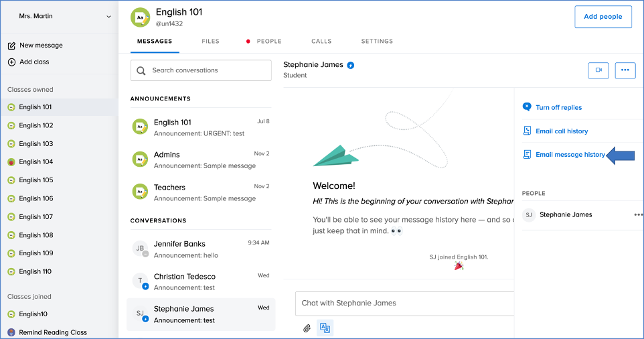Open the People tab

pyautogui.click(x=269, y=42)
